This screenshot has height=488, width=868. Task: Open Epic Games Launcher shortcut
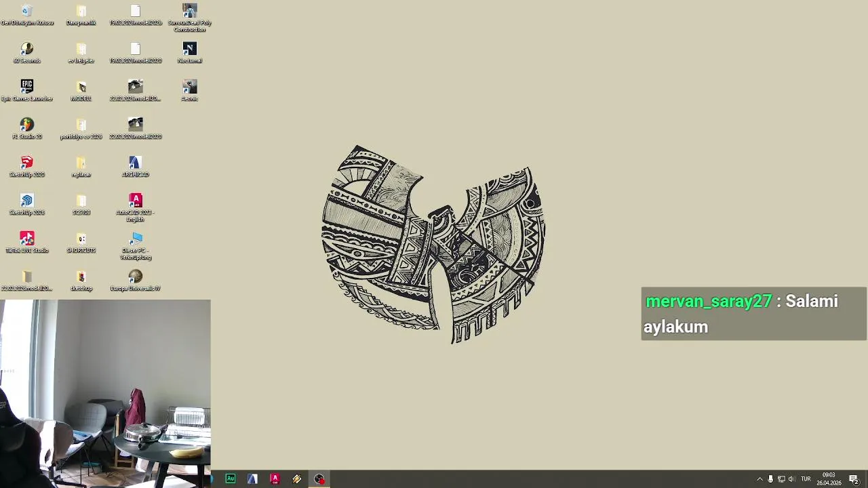point(26,91)
